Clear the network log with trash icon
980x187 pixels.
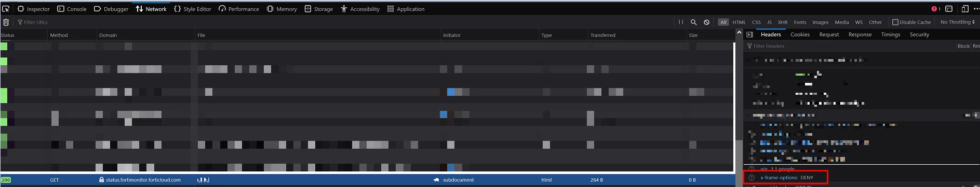point(6,22)
